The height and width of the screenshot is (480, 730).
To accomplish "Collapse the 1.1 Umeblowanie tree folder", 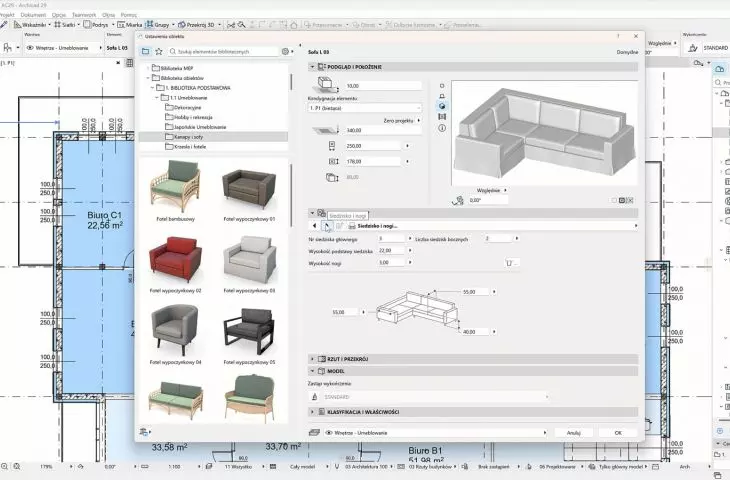I will pos(157,98).
